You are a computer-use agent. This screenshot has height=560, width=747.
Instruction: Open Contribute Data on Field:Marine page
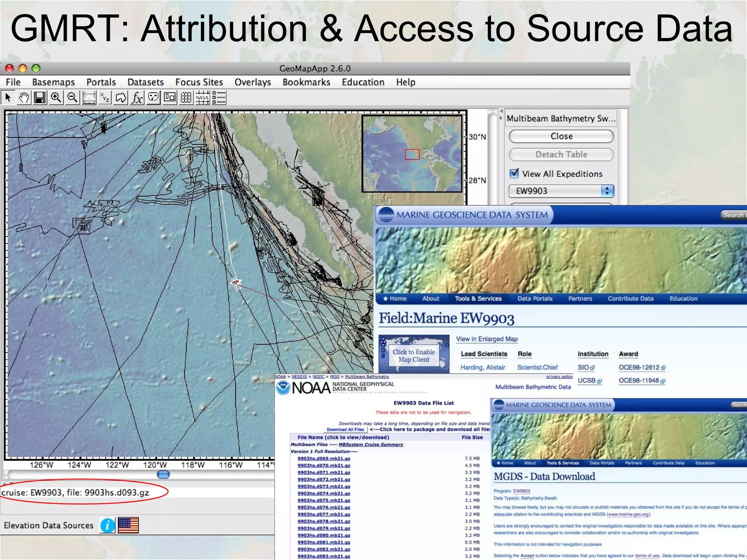(x=631, y=299)
